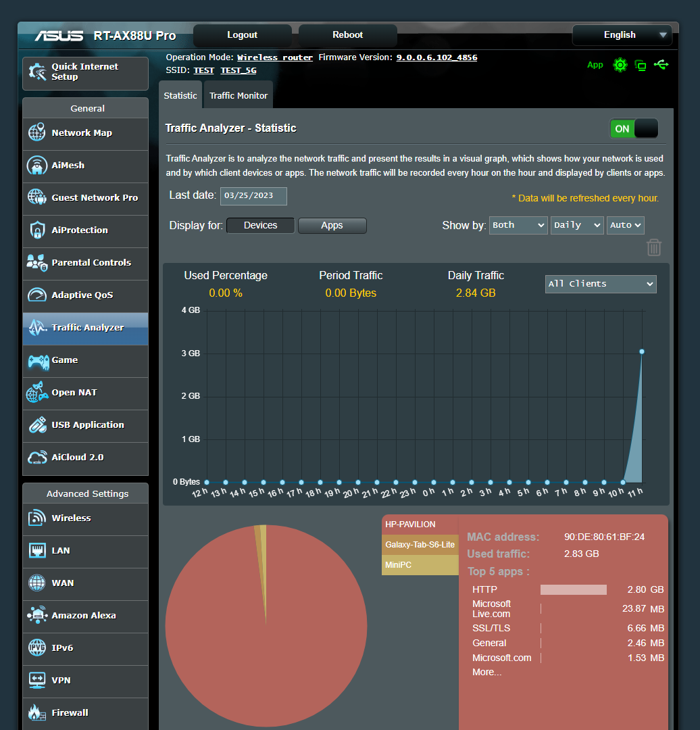The height and width of the screenshot is (730, 700).
Task: Click the green network clients status icon
Action: (641, 65)
